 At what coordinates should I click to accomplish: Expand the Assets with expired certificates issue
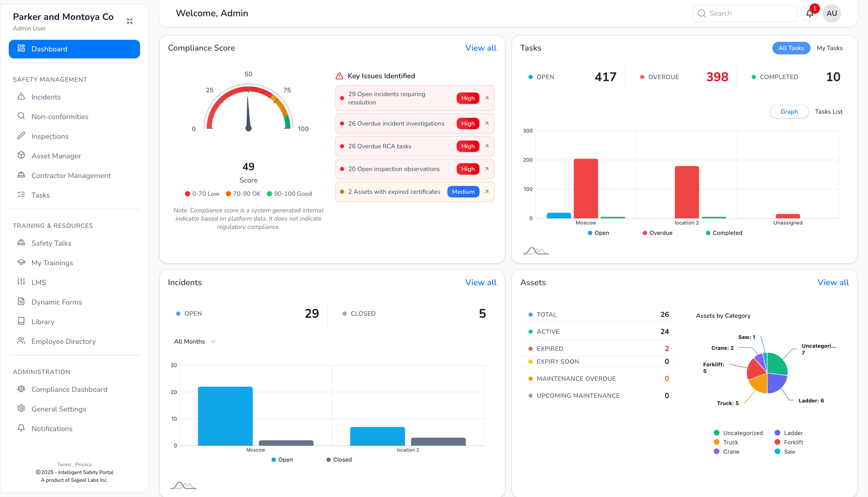point(486,191)
